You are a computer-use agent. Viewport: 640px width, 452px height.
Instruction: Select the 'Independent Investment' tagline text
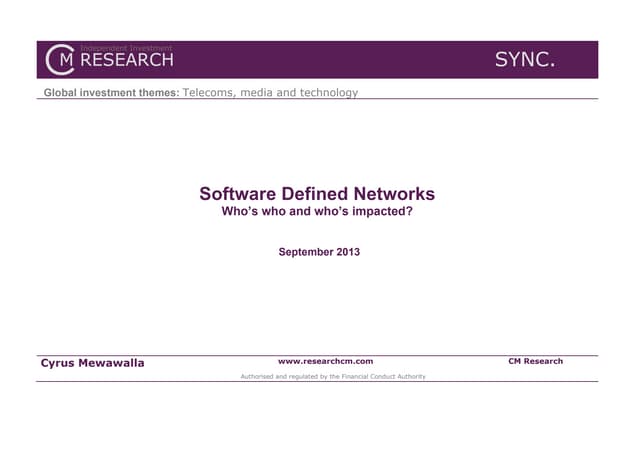(x=125, y=48)
